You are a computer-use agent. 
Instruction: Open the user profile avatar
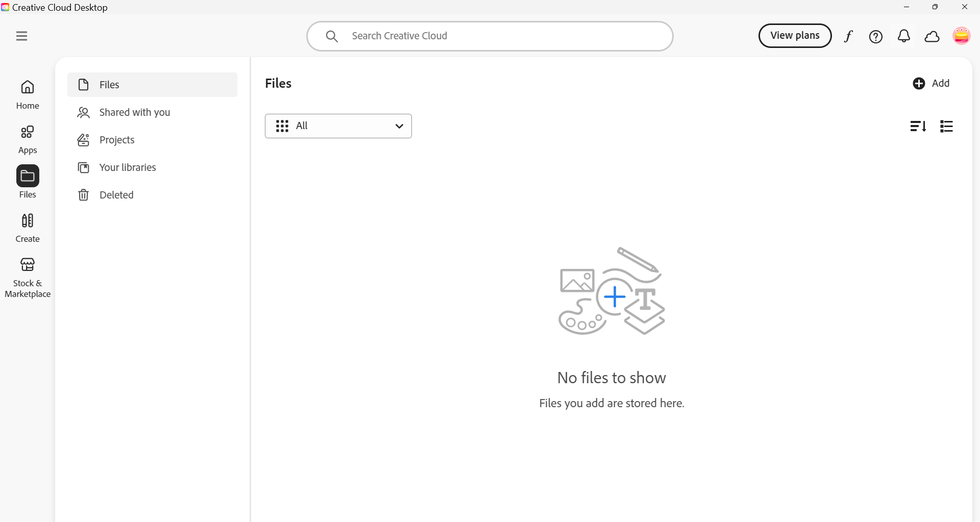coord(961,36)
